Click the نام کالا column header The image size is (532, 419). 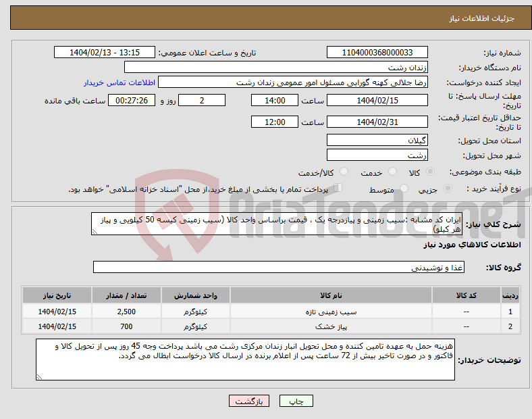(x=331, y=295)
